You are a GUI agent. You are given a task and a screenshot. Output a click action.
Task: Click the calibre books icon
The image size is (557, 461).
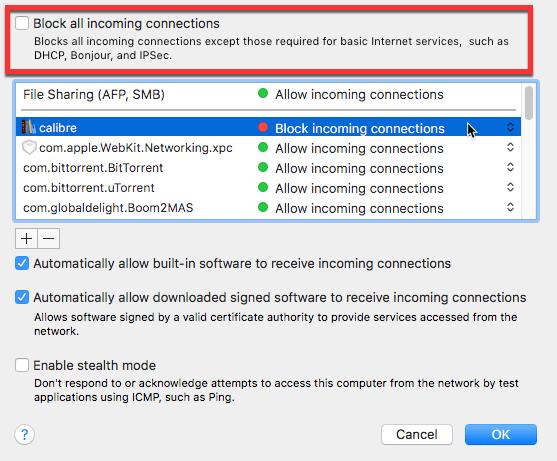click(28, 127)
